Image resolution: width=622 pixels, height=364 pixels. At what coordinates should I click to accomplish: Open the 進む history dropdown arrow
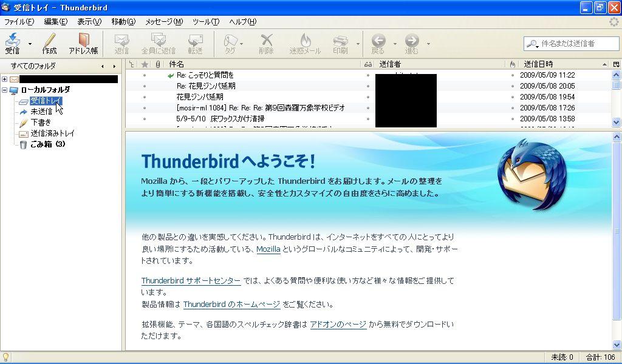(x=428, y=44)
